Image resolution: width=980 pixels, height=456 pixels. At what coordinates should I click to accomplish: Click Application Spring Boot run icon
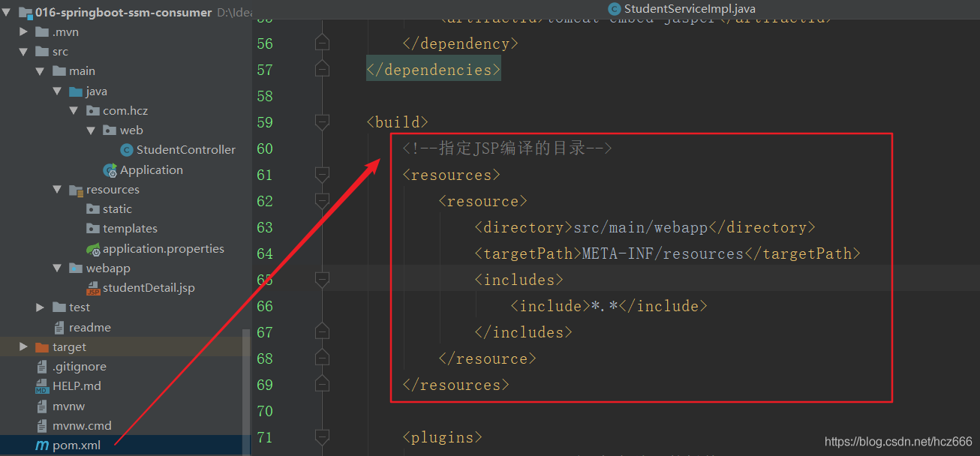point(110,171)
